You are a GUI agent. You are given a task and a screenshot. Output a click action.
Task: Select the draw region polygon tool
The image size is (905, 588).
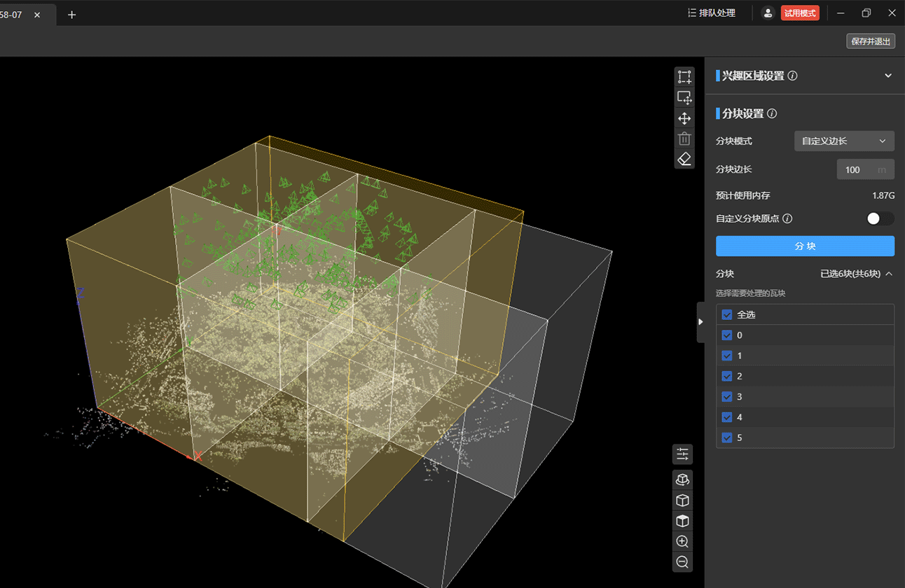point(684,77)
